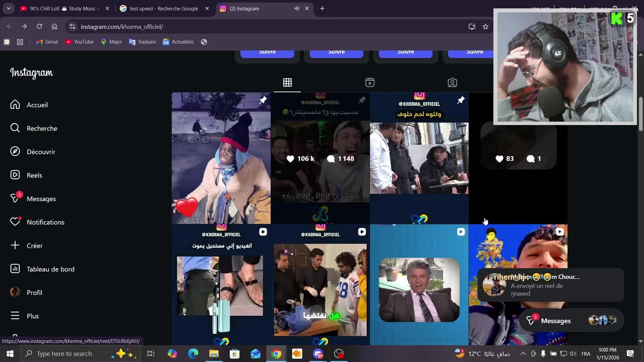Open reel of grey-haired man in suit
Image resolution: width=644 pixels, height=362 pixels.
[419, 285]
